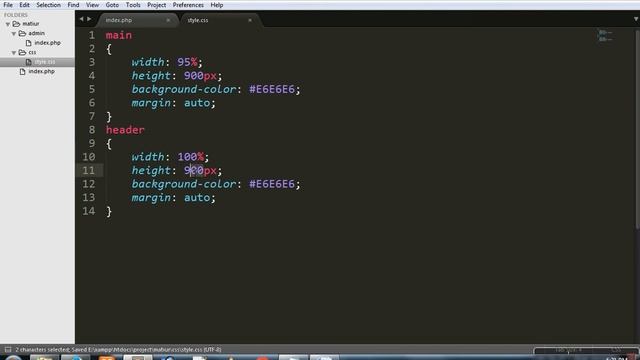The image size is (640, 360).
Task: Collapse the css folder
Action: coord(14,53)
